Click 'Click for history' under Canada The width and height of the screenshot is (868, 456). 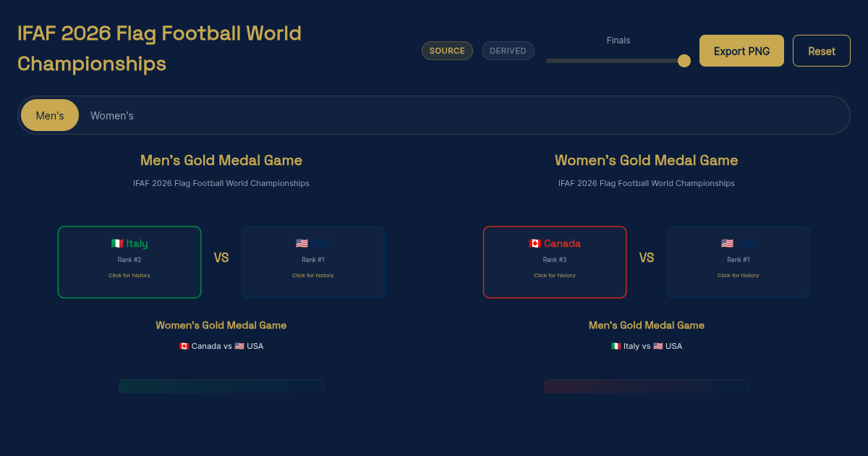(555, 275)
